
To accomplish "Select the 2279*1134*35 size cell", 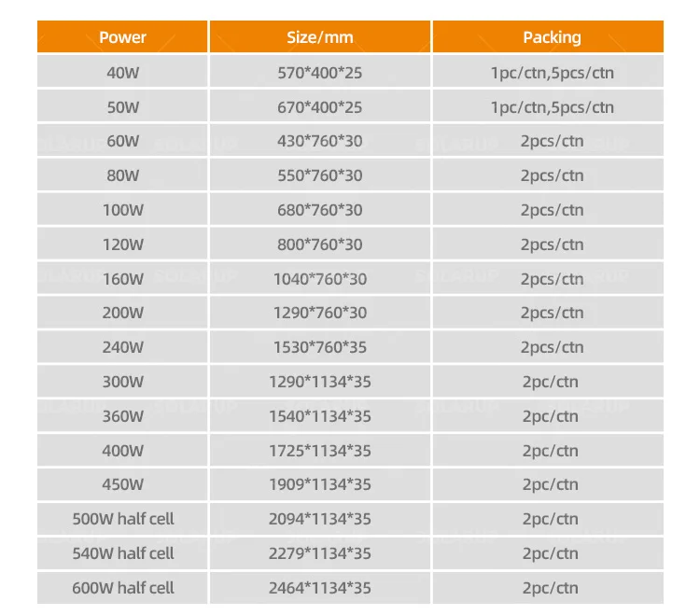I will click(x=319, y=553).
